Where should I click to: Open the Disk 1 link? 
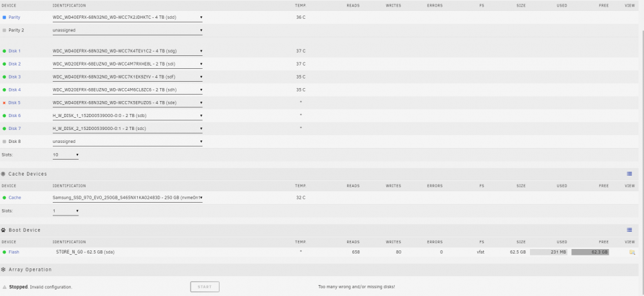(x=14, y=51)
